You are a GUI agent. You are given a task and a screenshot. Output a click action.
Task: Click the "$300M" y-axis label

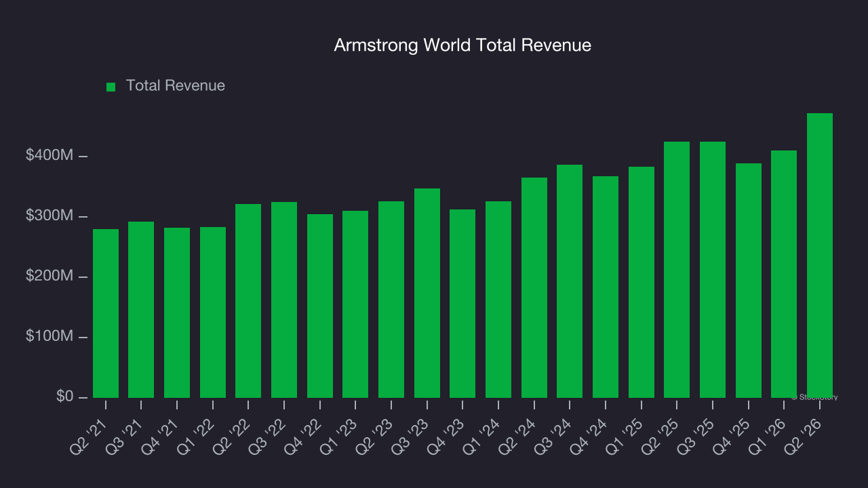(x=50, y=216)
